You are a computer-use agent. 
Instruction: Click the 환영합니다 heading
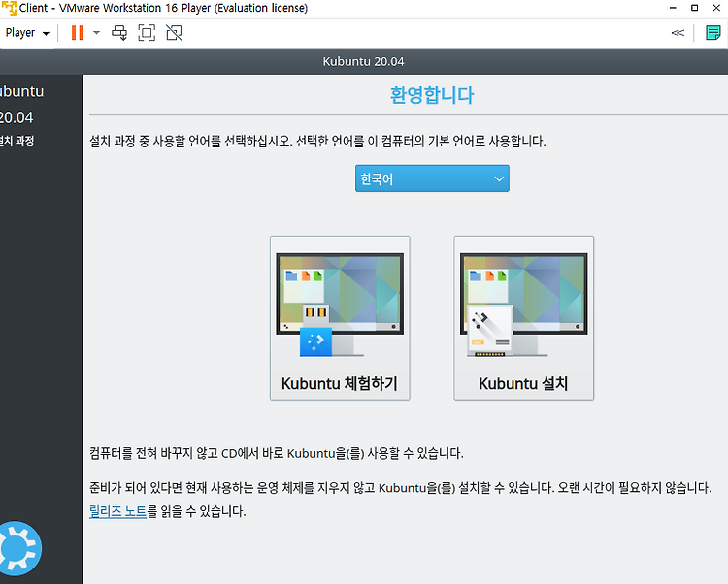click(432, 95)
